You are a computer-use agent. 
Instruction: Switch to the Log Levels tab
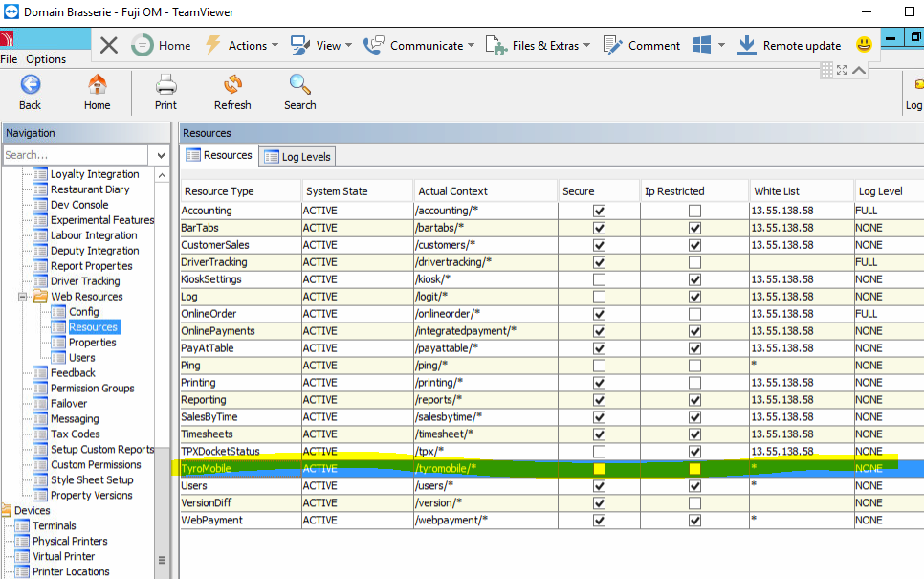tap(297, 156)
